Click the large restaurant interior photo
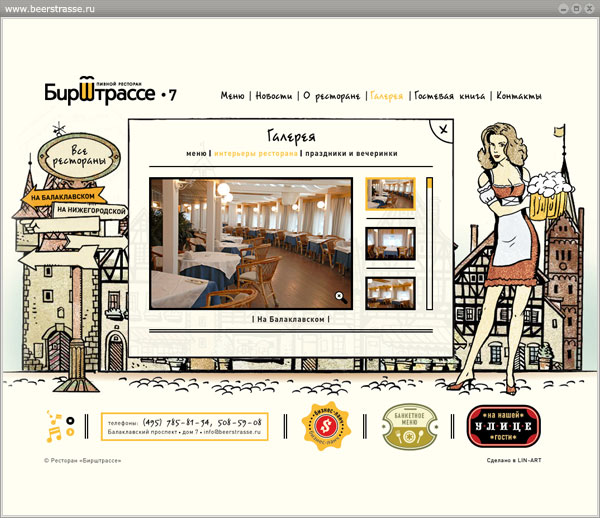600x518 pixels. point(251,243)
